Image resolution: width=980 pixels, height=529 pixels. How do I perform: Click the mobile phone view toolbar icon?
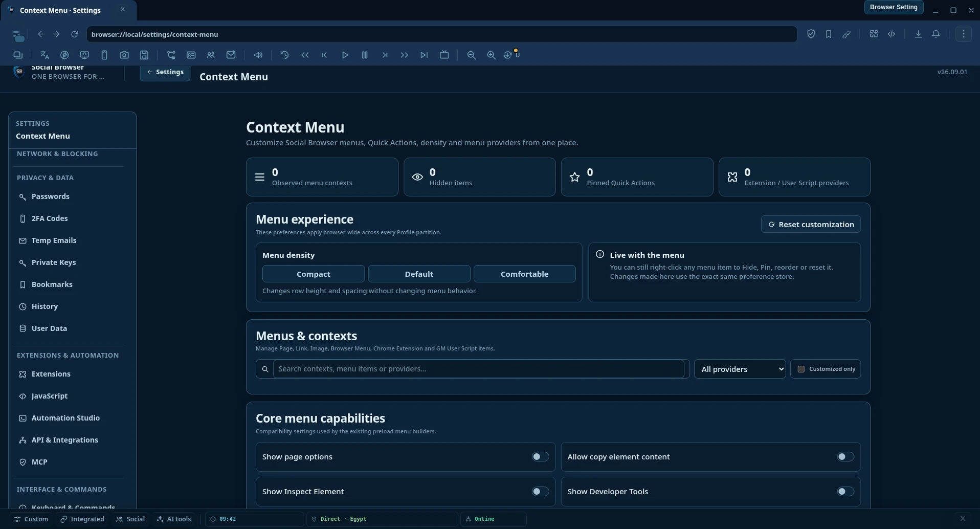104,55
